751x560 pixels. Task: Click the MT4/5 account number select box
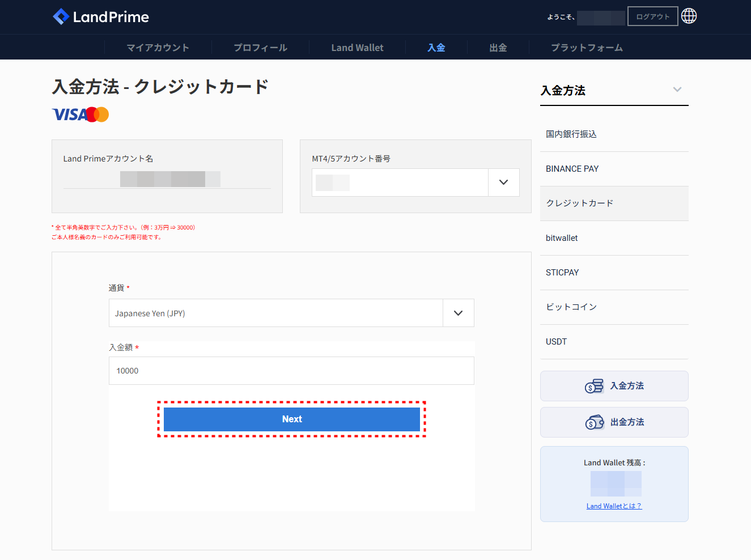415,183
